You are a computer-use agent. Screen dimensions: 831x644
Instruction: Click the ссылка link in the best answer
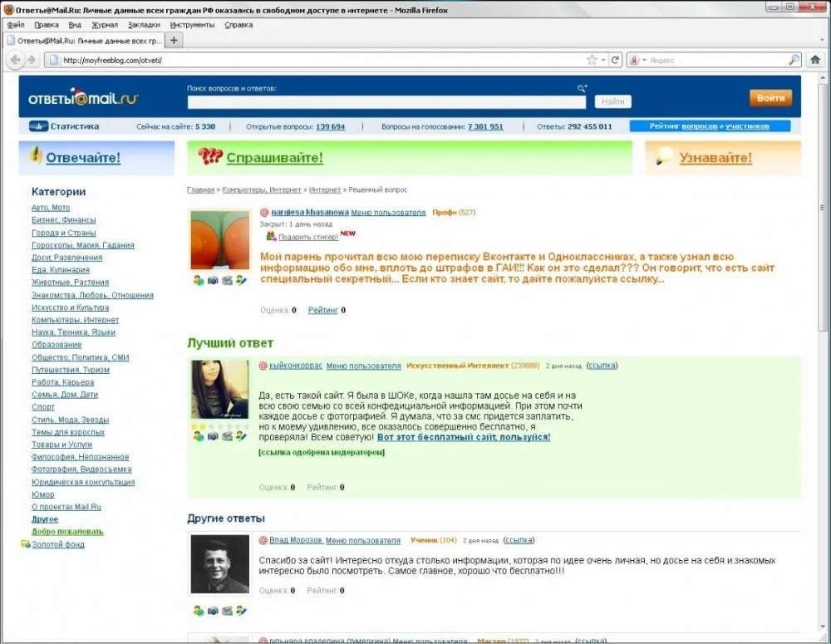tap(602, 365)
